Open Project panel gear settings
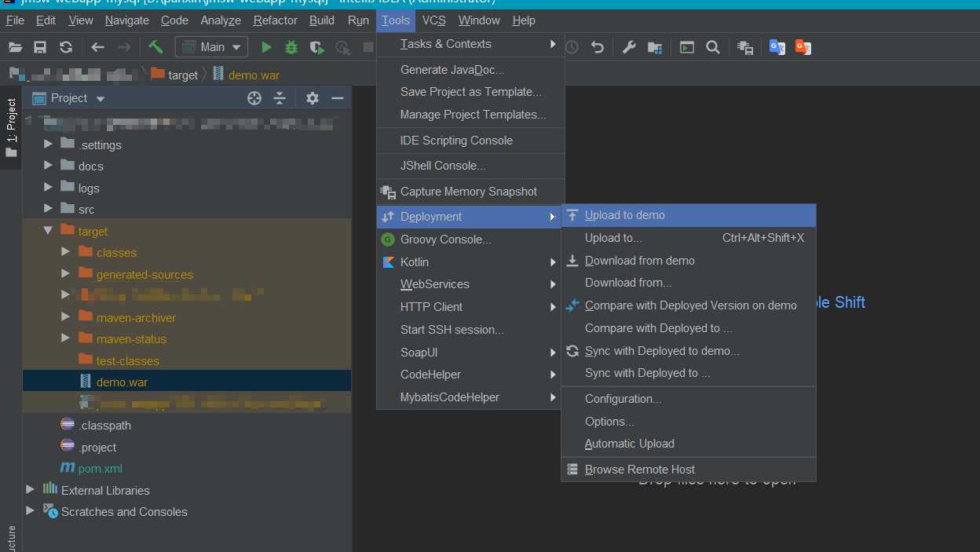This screenshot has width=980, height=552. (x=312, y=98)
